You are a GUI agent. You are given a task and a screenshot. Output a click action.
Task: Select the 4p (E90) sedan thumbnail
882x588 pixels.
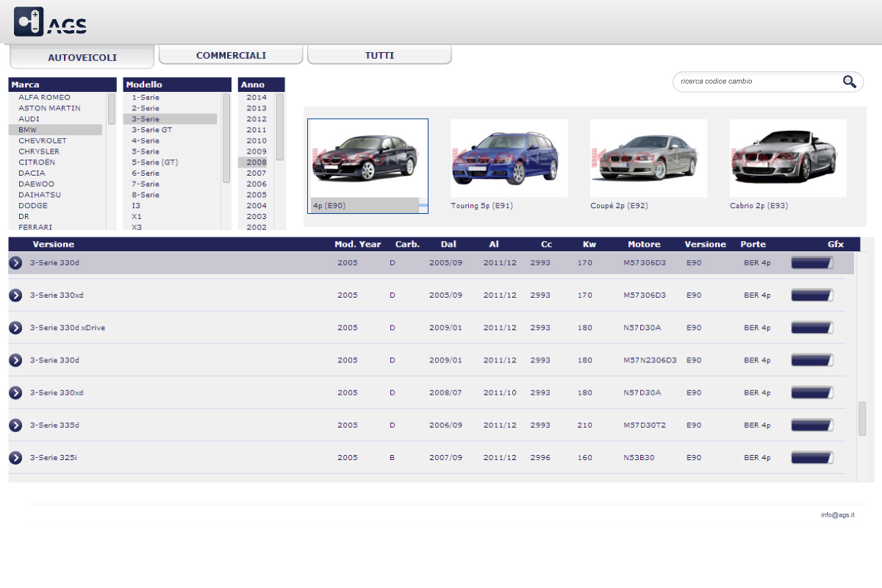[367, 166]
